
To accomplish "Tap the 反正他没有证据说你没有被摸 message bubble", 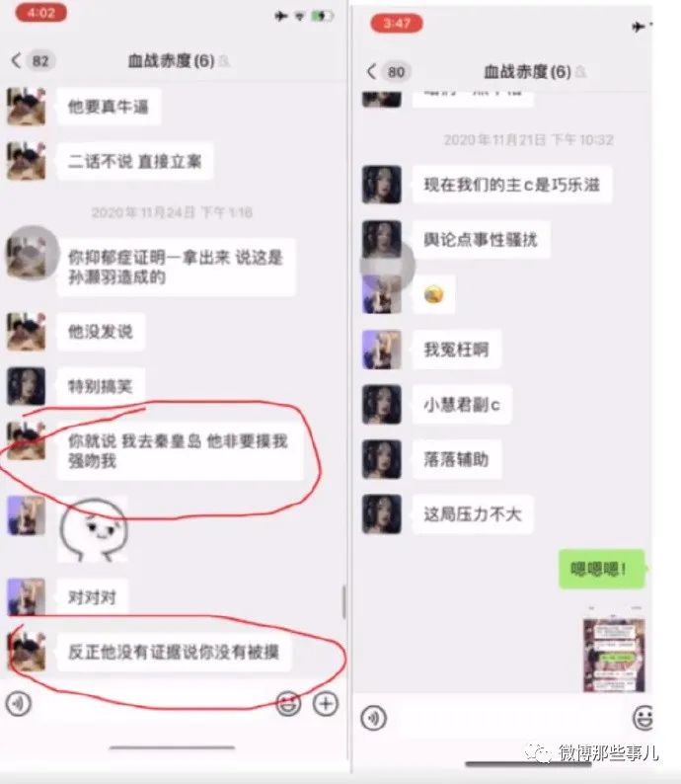I will (x=175, y=652).
